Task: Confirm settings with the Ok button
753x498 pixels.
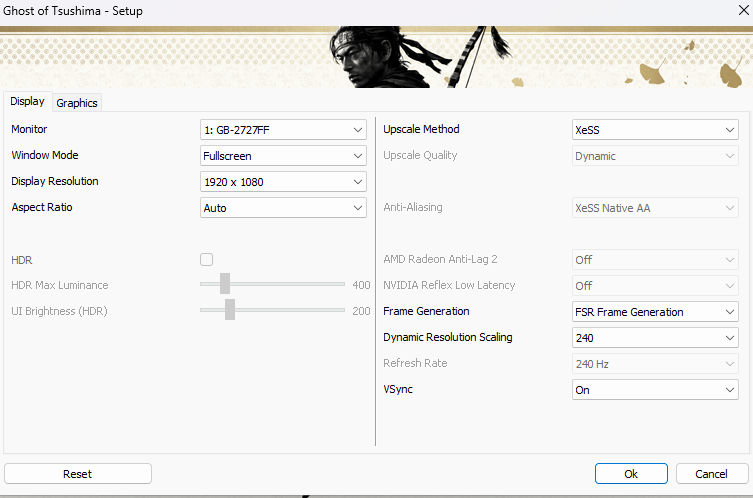Action: (x=631, y=474)
